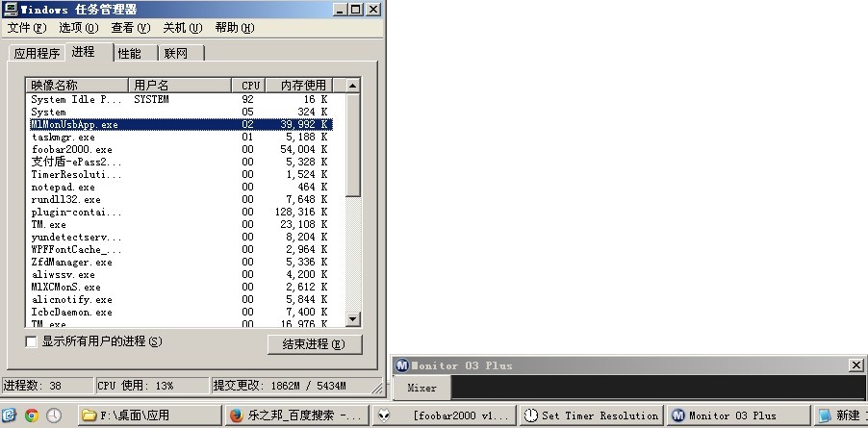Switch to the 性能 tab
Image resolution: width=868 pixels, height=428 pixels.
click(130, 54)
